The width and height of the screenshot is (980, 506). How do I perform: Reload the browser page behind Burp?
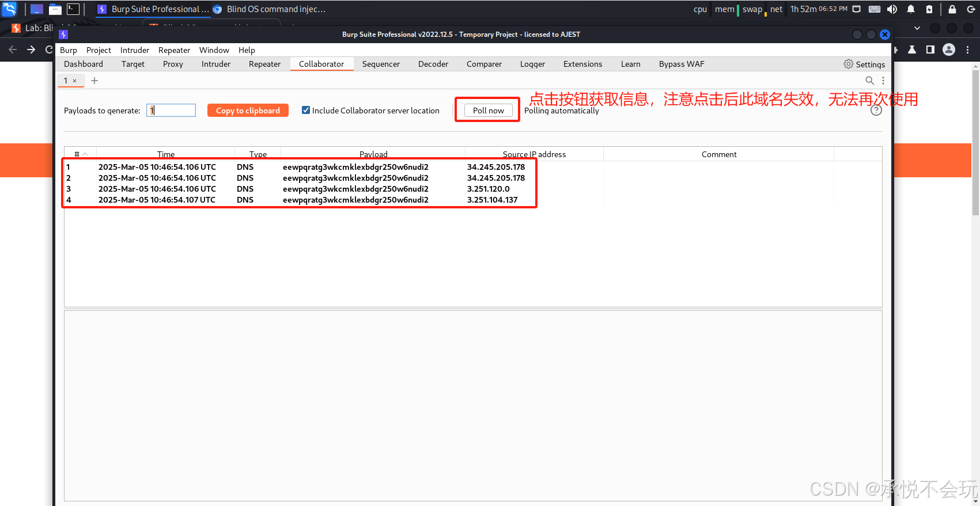(49, 50)
